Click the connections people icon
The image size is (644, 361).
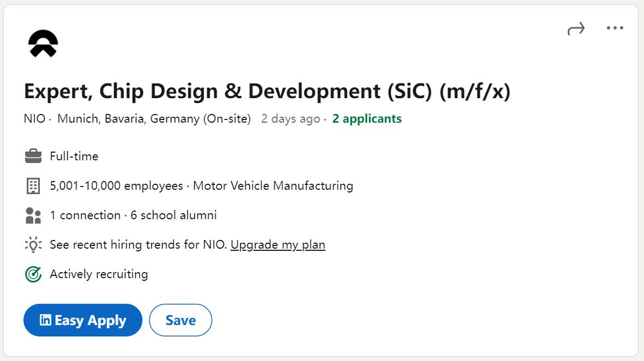tap(33, 215)
